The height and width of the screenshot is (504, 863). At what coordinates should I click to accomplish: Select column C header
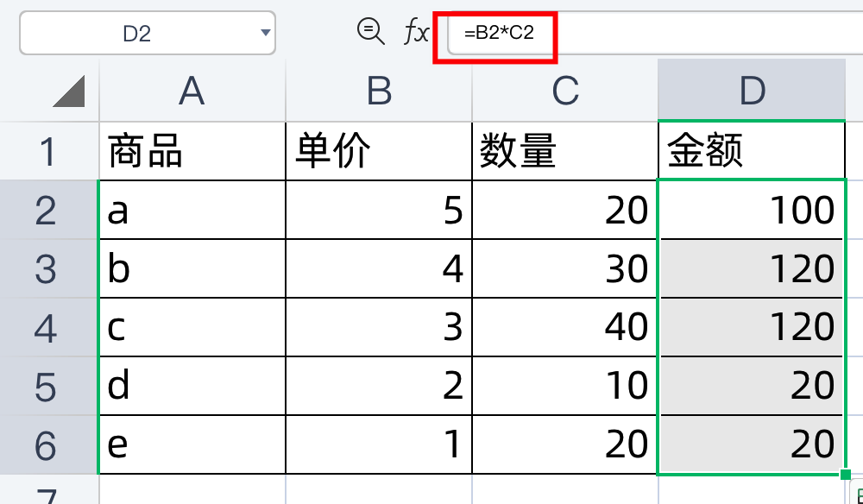click(565, 91)
